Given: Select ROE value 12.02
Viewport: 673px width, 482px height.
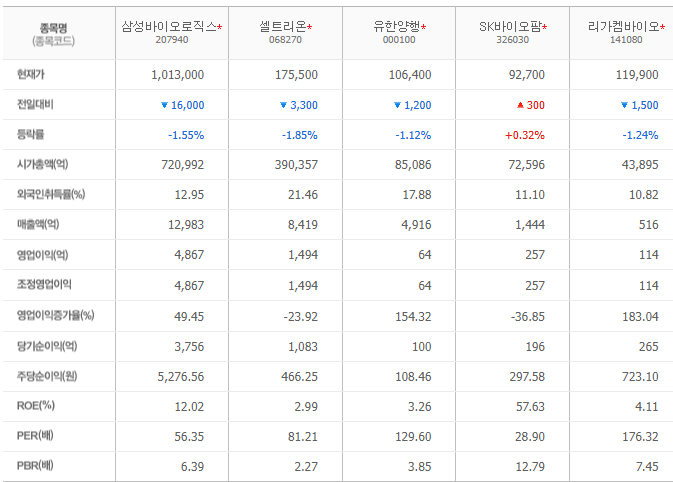Looking at the screenshot, I should click(x=189, y=407).
